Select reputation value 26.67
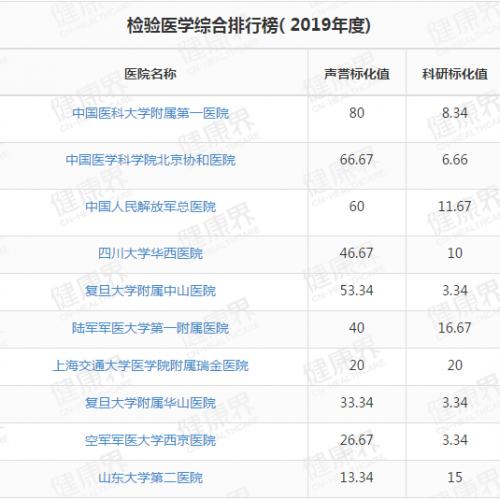This screenshot has height=500, width=500. [x=357, y=440]
